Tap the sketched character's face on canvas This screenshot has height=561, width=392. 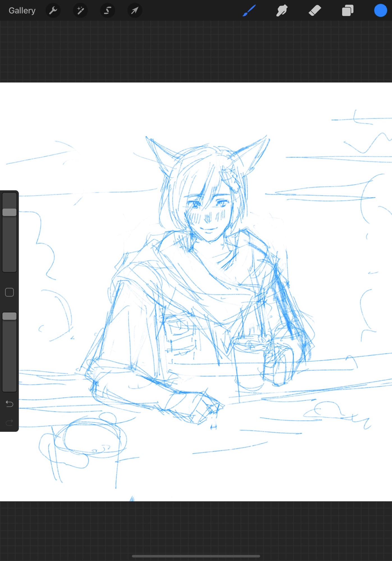(x=208, y=213)
